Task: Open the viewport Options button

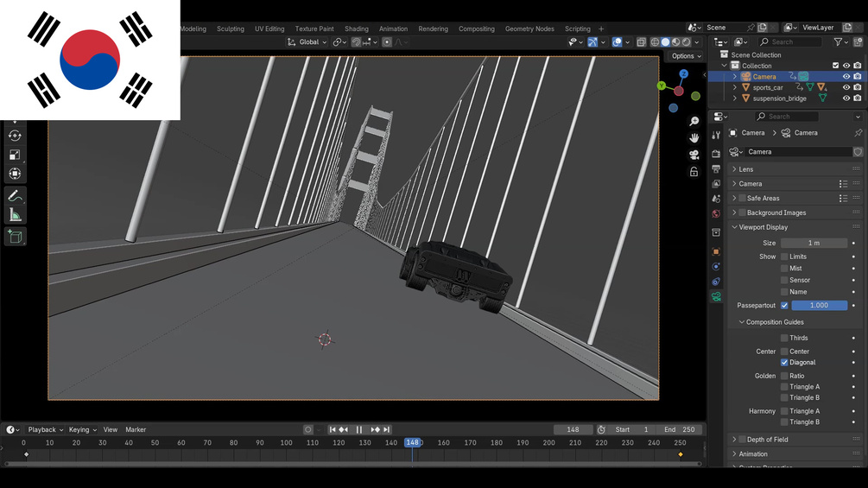Action: pos(686,56)
